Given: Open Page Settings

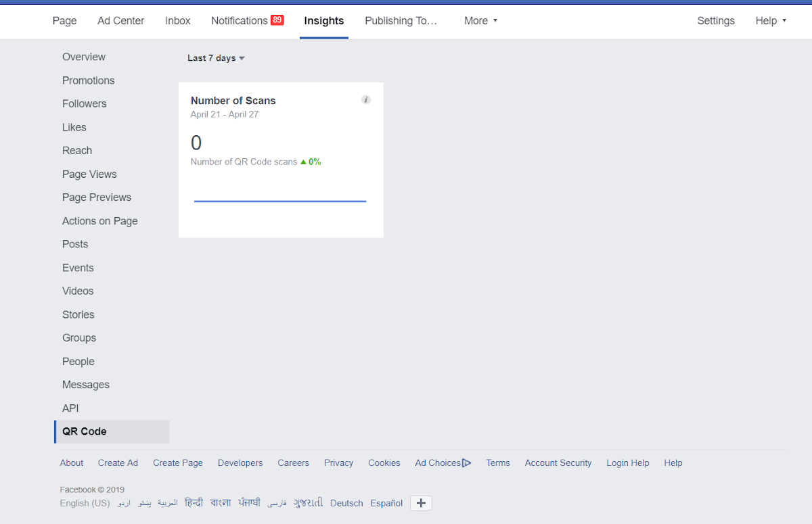Looking at the screenshot, I should click(715, 21).
